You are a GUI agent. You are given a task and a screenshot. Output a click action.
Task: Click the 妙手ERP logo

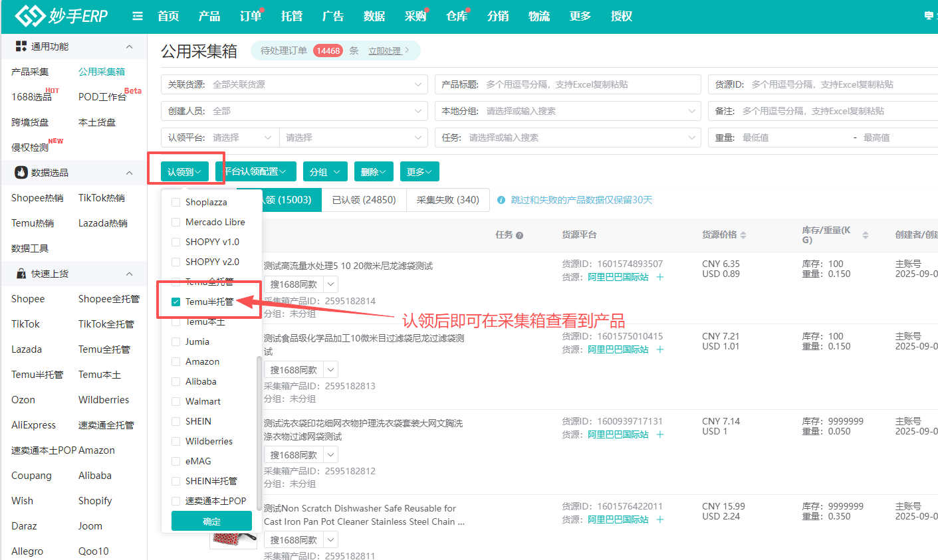61,15
